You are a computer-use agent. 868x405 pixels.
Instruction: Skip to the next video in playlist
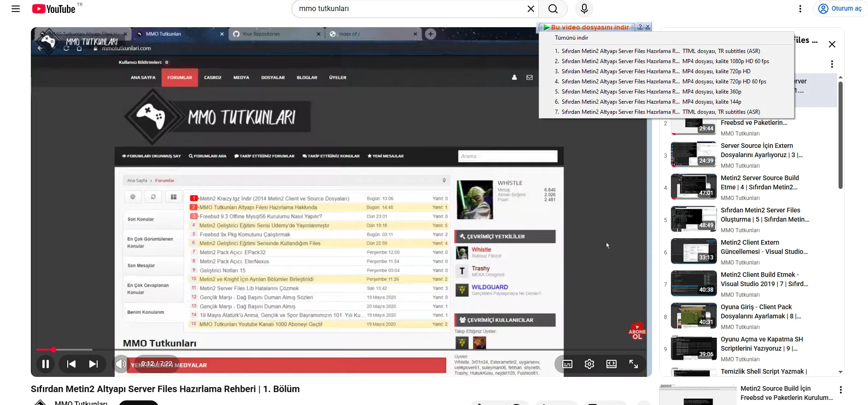93,364
